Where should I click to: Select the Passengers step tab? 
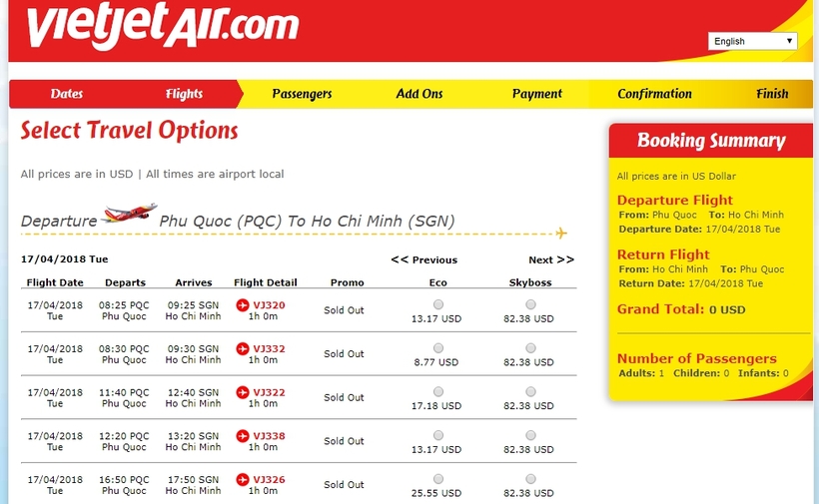[302, 94]
